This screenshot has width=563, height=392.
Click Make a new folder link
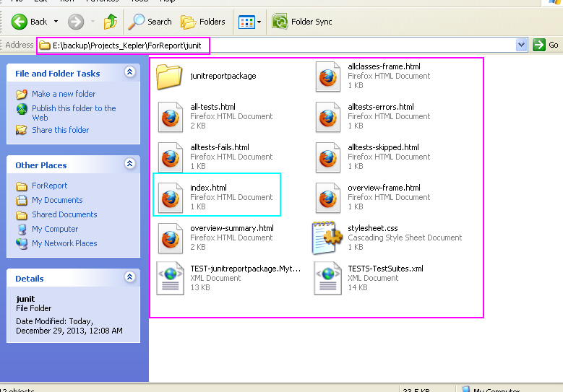[64, 94]
